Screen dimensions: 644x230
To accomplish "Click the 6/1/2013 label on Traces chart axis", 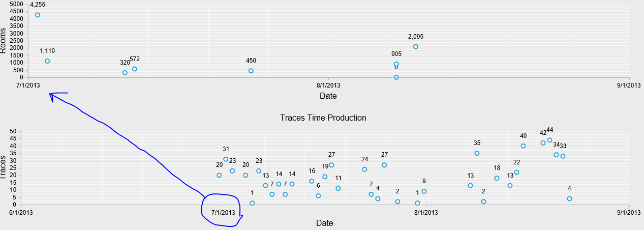I will tap(21, 212).
